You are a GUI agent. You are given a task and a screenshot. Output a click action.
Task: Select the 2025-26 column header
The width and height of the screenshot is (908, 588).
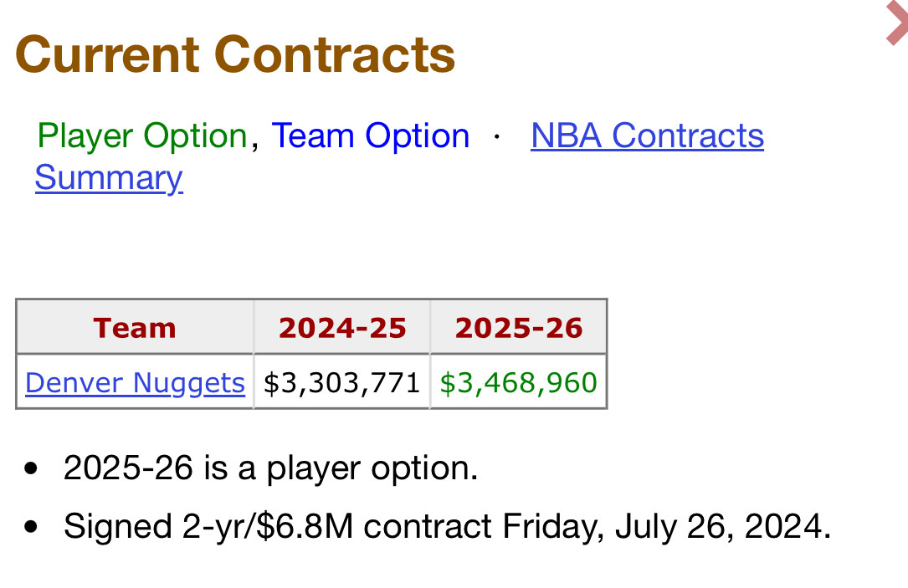tap(519, 328)
